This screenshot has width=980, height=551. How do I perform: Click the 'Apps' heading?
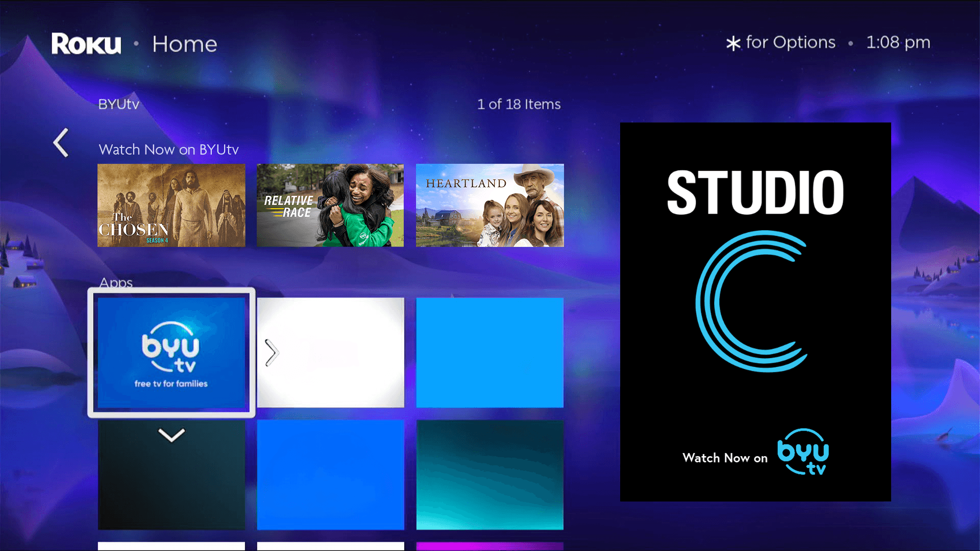116,282
